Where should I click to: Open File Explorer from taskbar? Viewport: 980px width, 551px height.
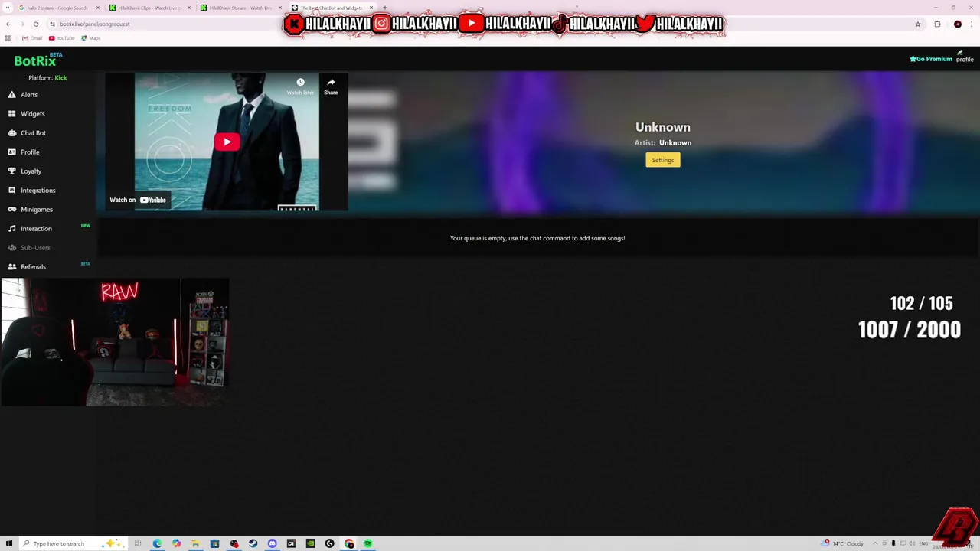pos(196,543)
